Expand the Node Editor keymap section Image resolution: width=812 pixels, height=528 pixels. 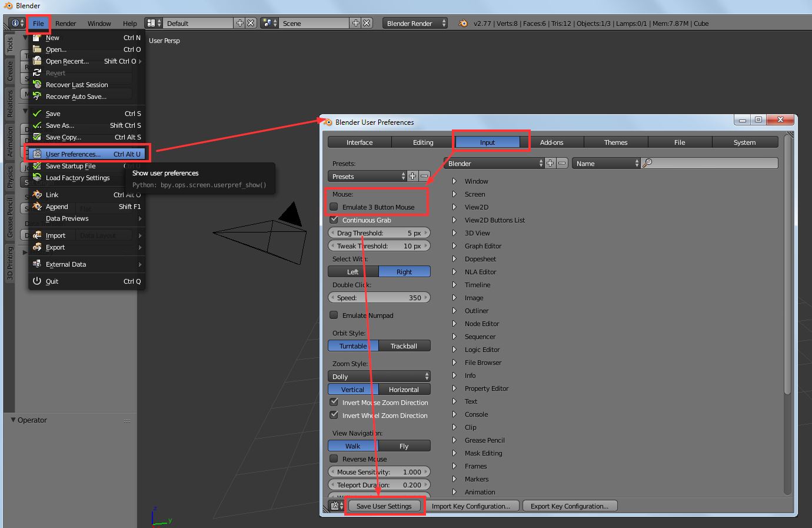click(454, 323)
